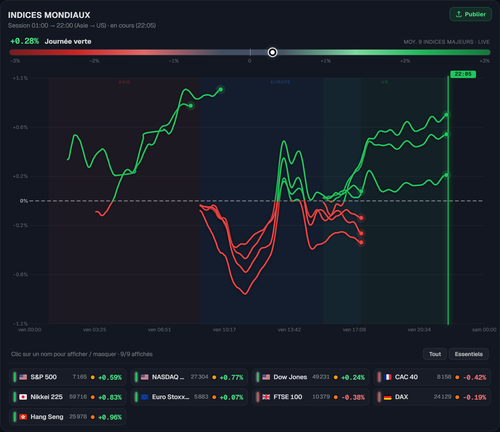This screenshot has width=500, height=432.
Task: Click the red-to-green sentiment gradient bar
Action: coord(250,52)
